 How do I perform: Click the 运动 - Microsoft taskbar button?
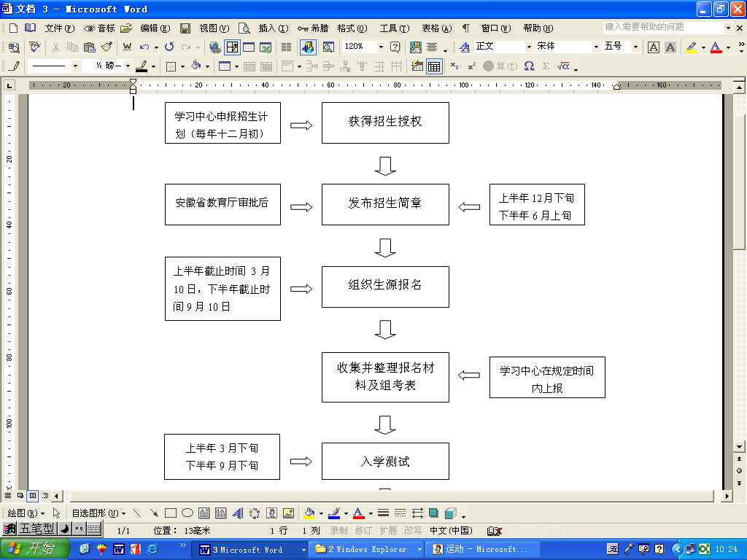[484, 550]
